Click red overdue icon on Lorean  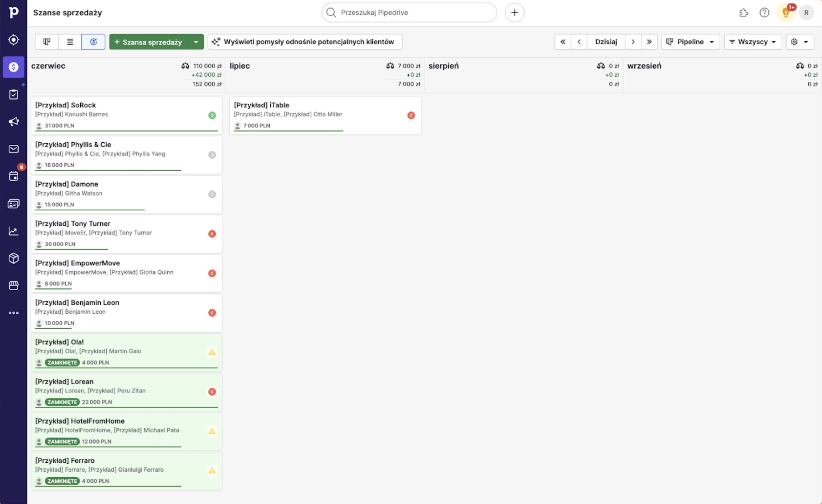[x=212, y=392]
